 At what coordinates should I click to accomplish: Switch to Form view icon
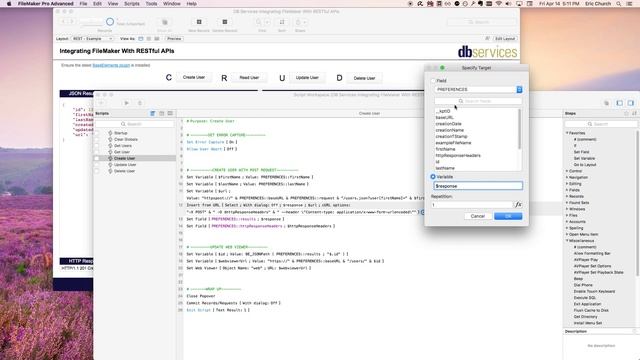141,39
